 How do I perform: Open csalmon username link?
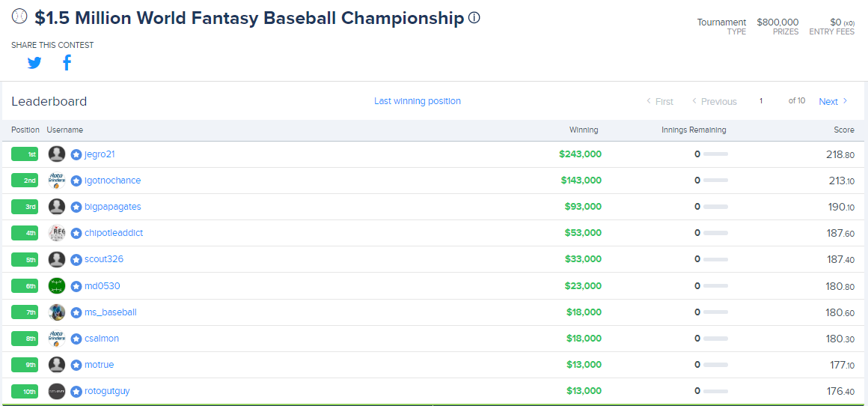tap(102, 339)
